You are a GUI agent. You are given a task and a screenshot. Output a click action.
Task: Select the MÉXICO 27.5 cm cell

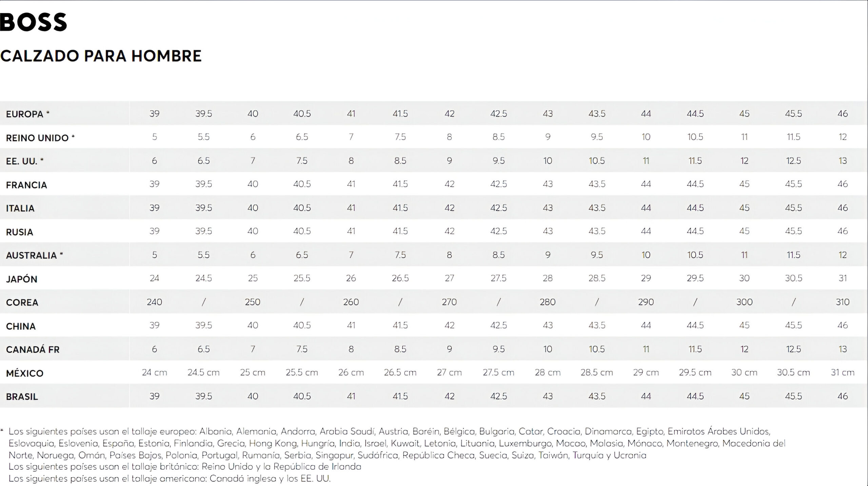[x=498, y=372]
